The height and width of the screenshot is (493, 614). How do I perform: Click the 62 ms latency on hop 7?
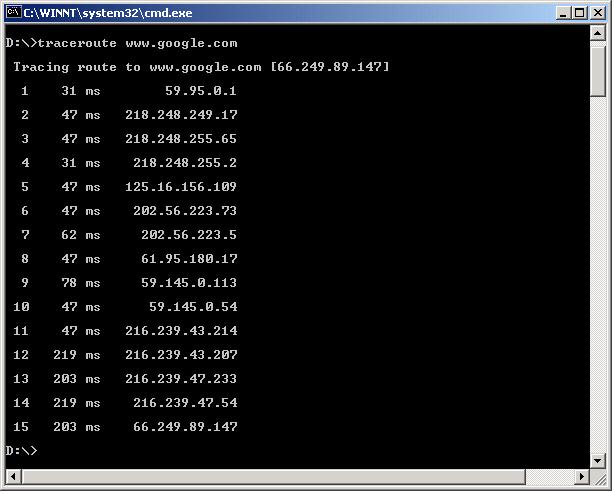(x=81, y=235)
